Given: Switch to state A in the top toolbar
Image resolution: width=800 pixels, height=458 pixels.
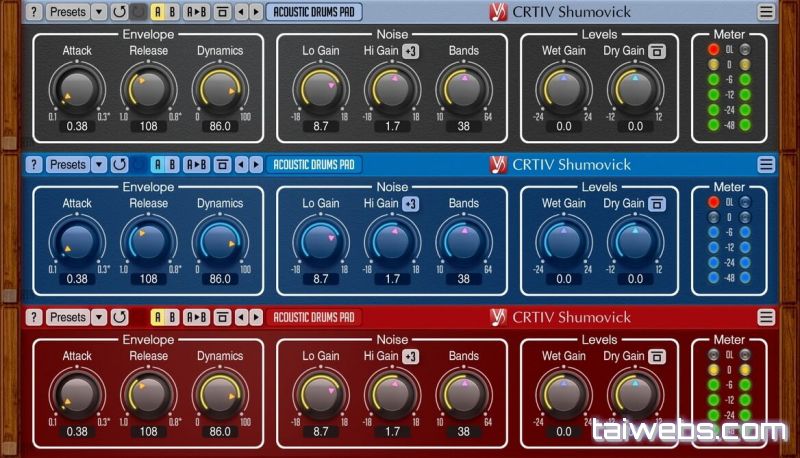Looking at the screenshot, I should coord(157,12).
